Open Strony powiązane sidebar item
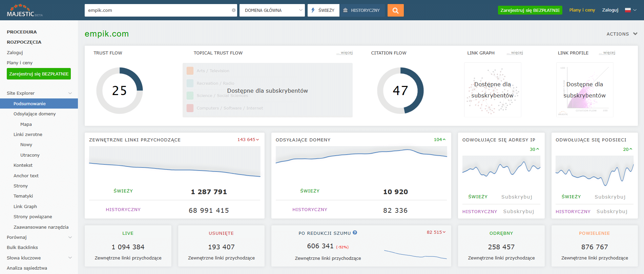This screenshot has width=644, height=274. click(33, 216)
